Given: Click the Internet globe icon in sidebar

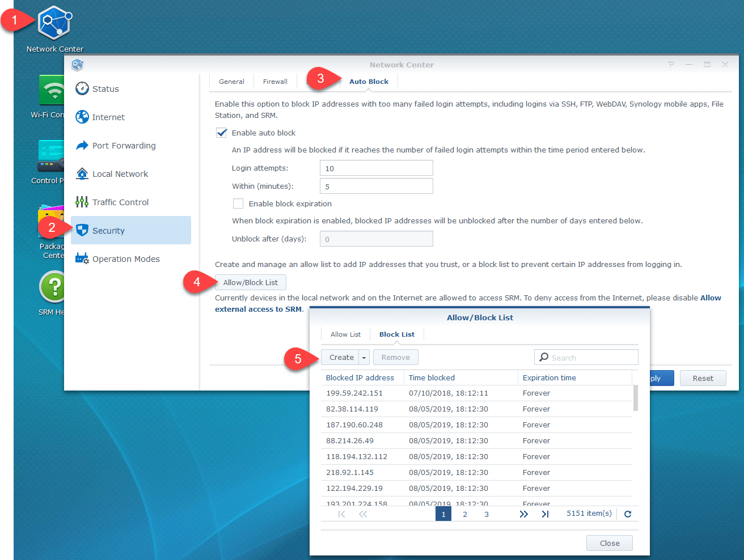Looking at the screenshot, I should (82, 117).
